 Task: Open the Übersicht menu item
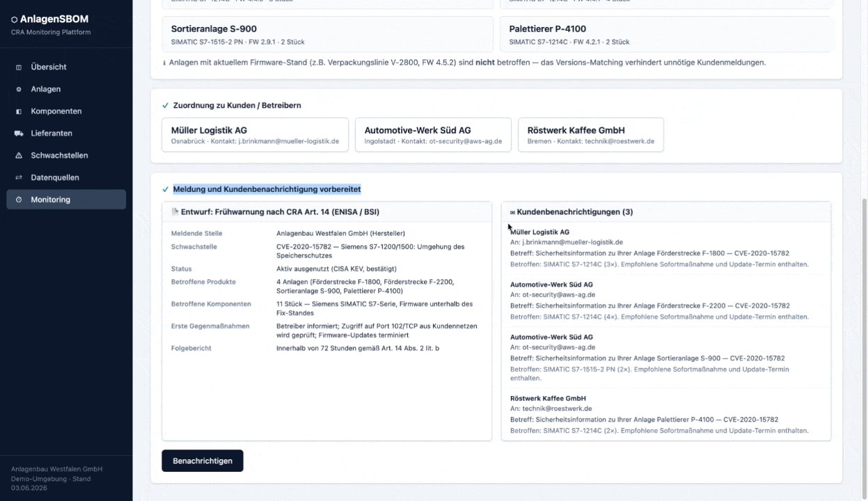coord(66,67)
